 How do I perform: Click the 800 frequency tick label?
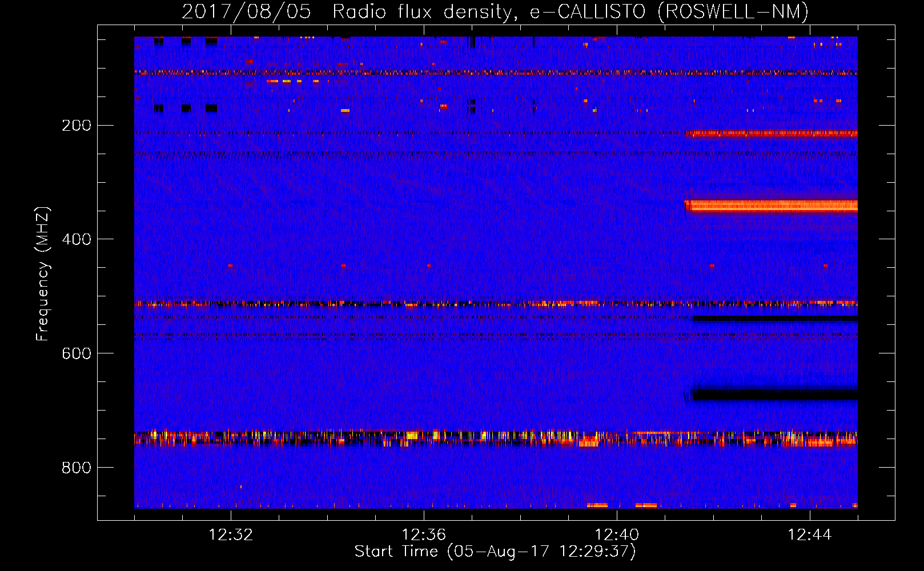click(77, 468)
